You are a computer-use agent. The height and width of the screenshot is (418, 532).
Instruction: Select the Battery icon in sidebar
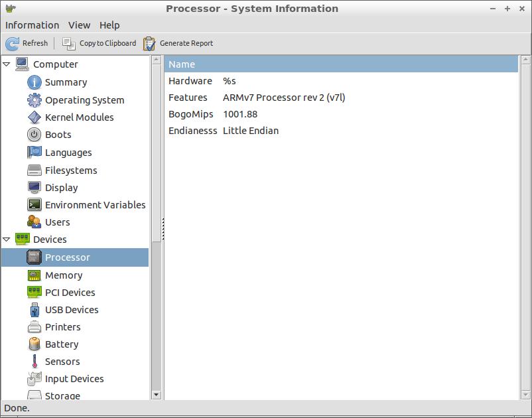34,344
